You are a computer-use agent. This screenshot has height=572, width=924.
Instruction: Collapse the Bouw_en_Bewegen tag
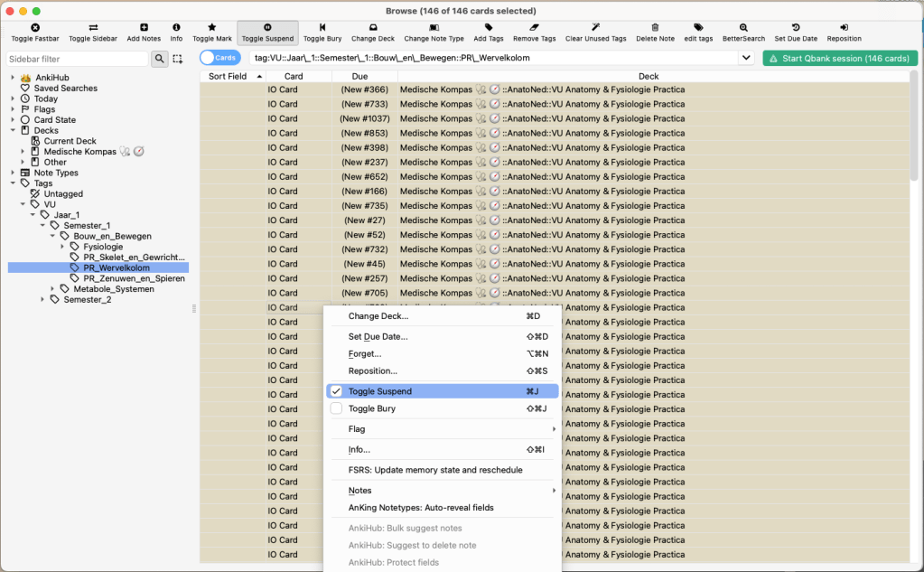[x=53, y=236]
